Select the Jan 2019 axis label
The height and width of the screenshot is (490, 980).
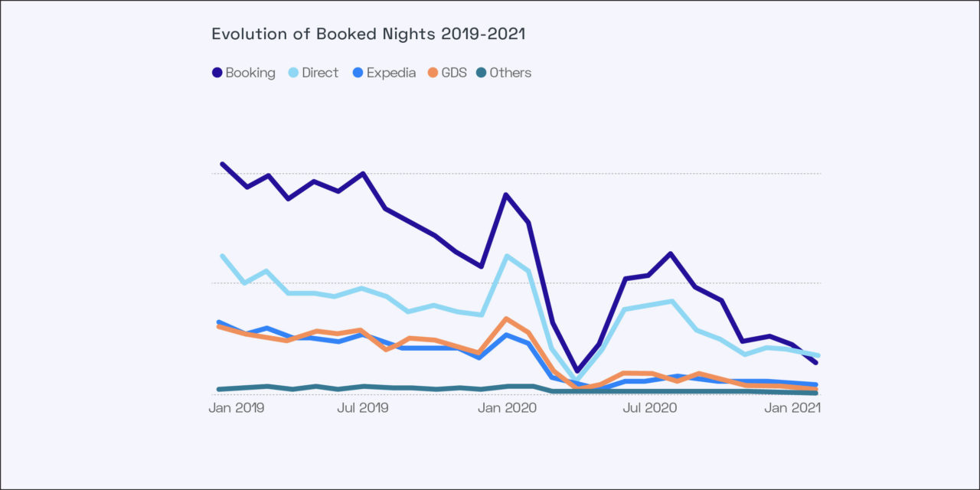point(237,408)
